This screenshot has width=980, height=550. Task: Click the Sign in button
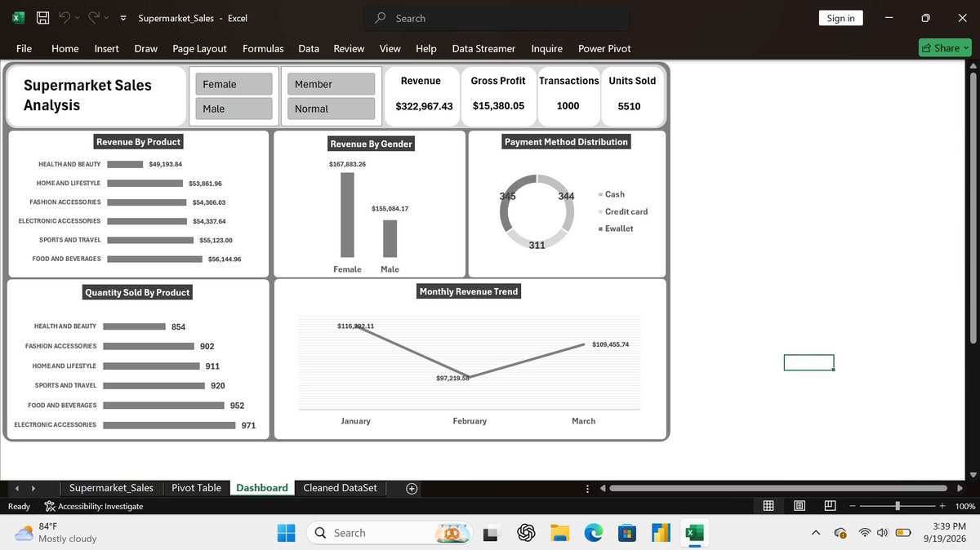(840, 18)
